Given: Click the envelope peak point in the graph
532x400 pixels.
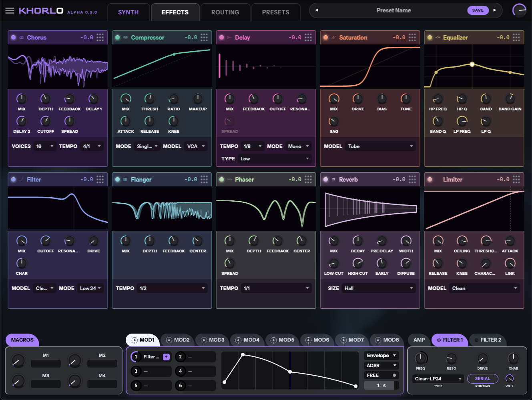Looking at the screenshot, I should pos(243,355).
